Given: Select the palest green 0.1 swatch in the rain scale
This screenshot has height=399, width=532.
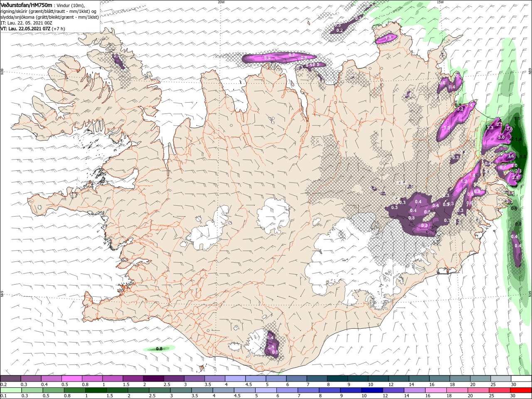Looking at the screenshot, I should pyautogui.click(x=11, y=390).
